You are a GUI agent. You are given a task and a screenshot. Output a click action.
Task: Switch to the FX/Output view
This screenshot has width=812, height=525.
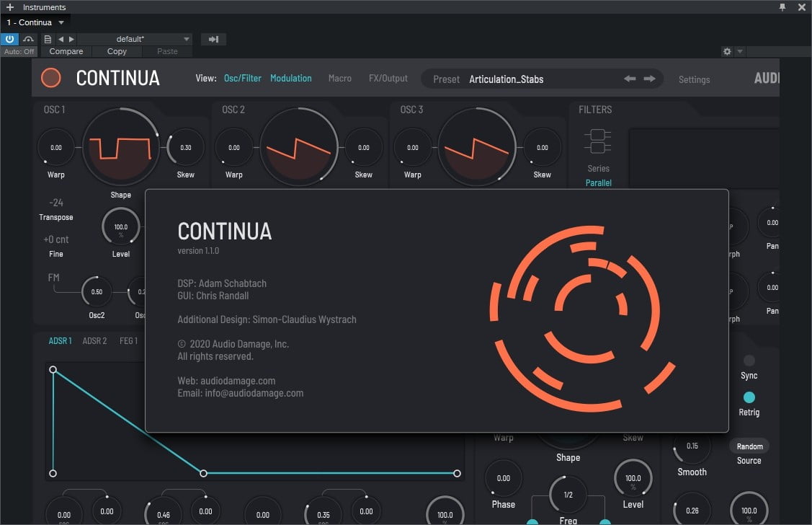[388, 79]
